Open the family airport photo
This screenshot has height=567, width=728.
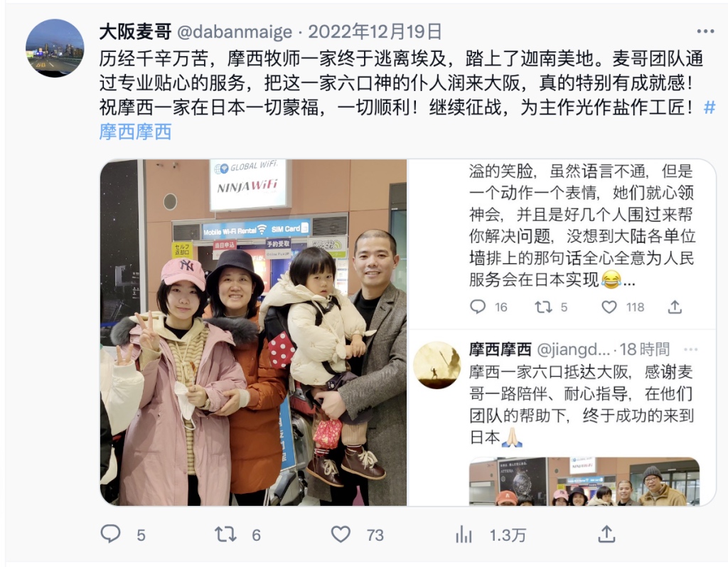pos(254,332)
